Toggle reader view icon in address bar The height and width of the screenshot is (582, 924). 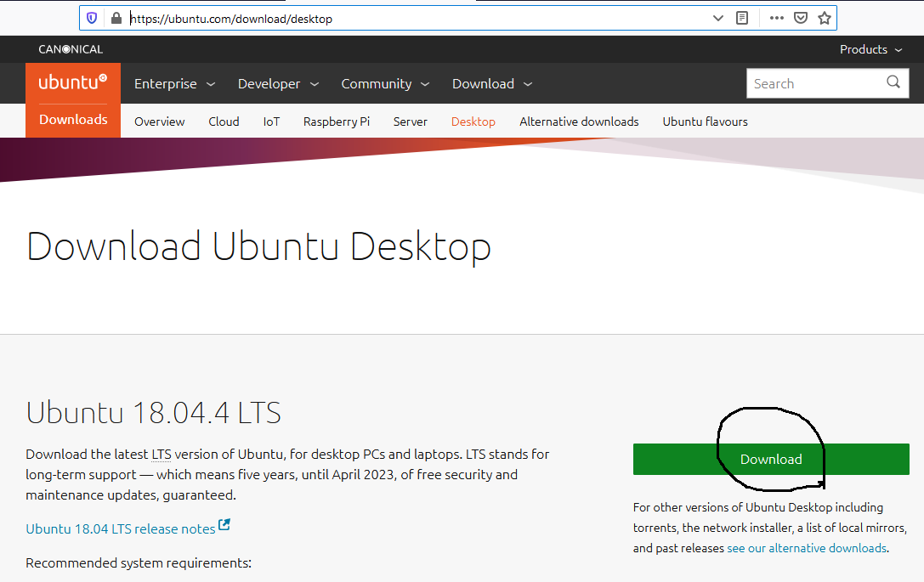tap(742, 18)
